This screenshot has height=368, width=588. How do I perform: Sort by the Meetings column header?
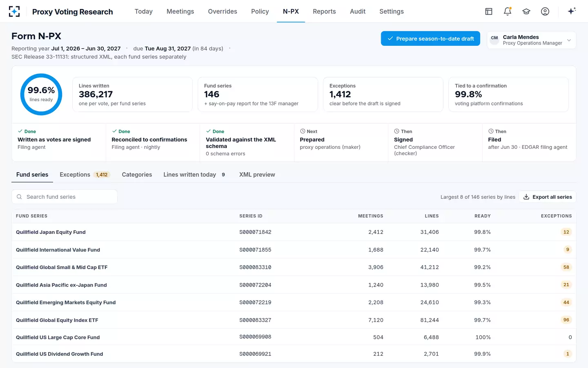click(371, 216)
